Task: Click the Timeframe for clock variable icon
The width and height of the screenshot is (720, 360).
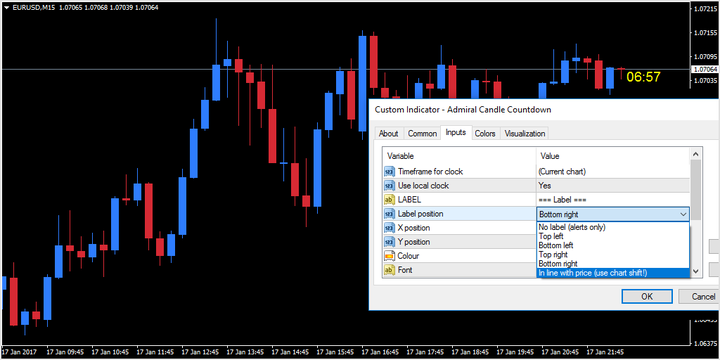Action: coord(389,172)
